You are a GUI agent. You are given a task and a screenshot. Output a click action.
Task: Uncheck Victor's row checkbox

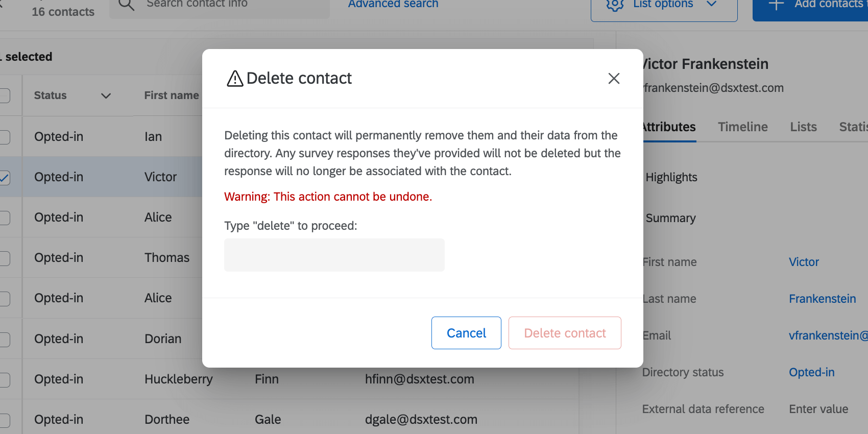(x=5, y=177)
